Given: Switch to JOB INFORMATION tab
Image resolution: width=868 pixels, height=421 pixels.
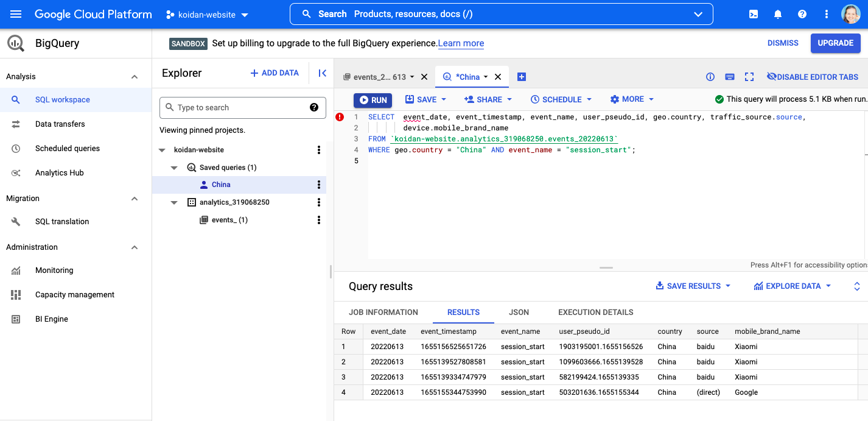Looking at the screenshot, I should (x=383, y=312).
